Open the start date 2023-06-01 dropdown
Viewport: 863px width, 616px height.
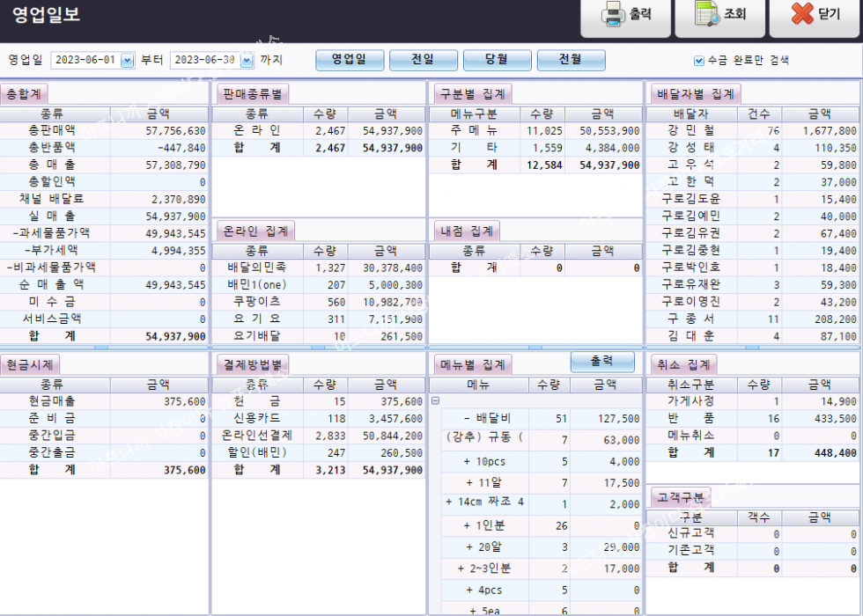tap(126, 60)
